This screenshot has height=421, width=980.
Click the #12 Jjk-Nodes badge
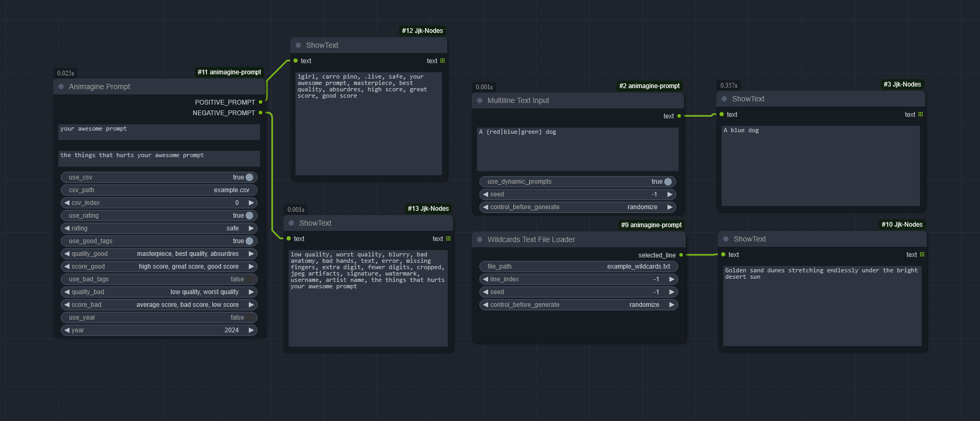point(422,31)
